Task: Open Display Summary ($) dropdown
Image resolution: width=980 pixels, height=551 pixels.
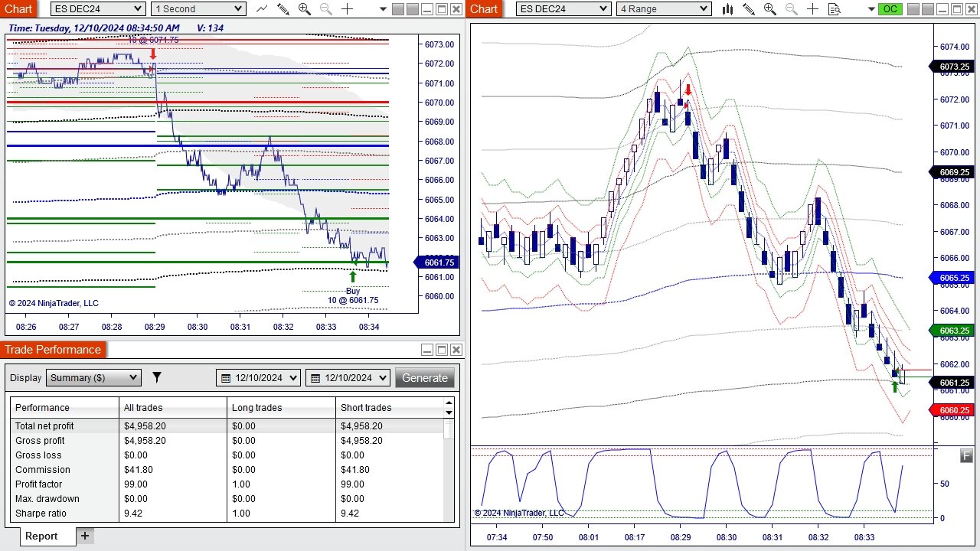Action: [93, 377]
